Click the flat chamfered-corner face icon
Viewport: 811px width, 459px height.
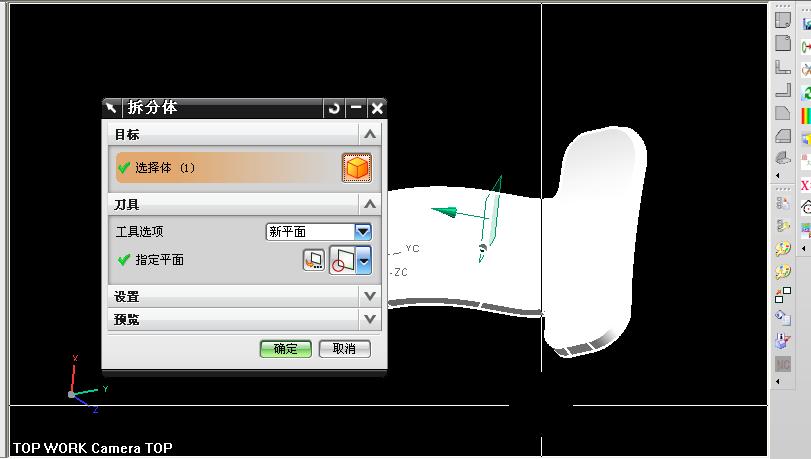(783, 113)
